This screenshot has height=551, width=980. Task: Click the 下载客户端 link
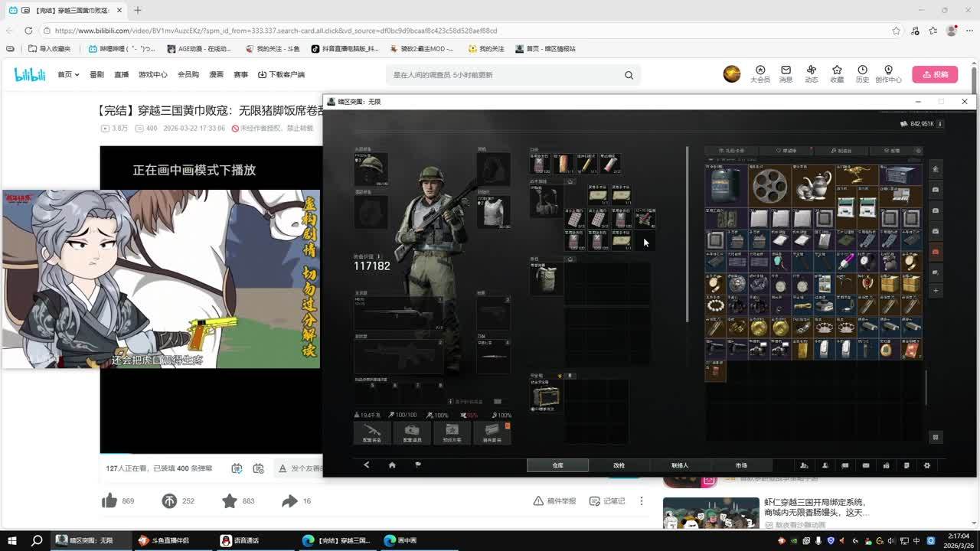click(281, 75)
